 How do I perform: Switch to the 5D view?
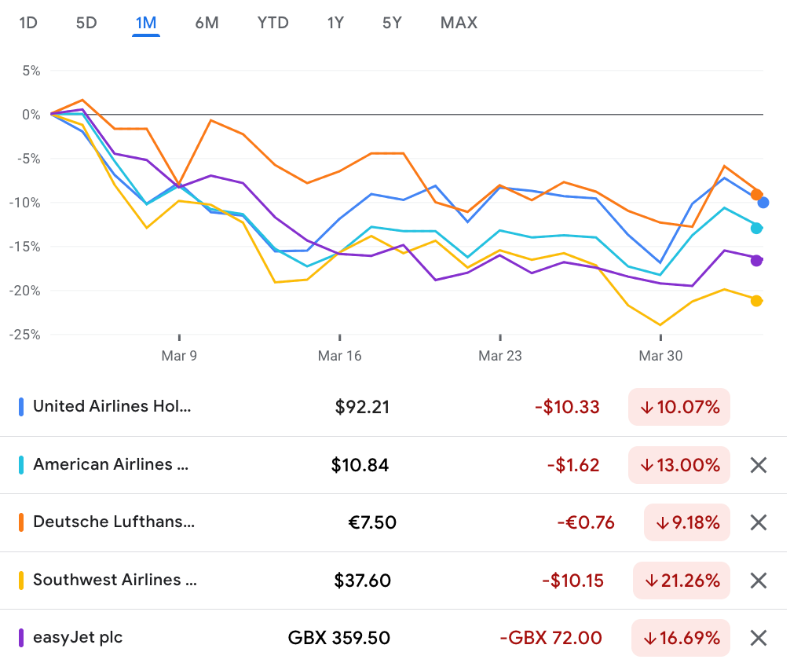[86, 23]
